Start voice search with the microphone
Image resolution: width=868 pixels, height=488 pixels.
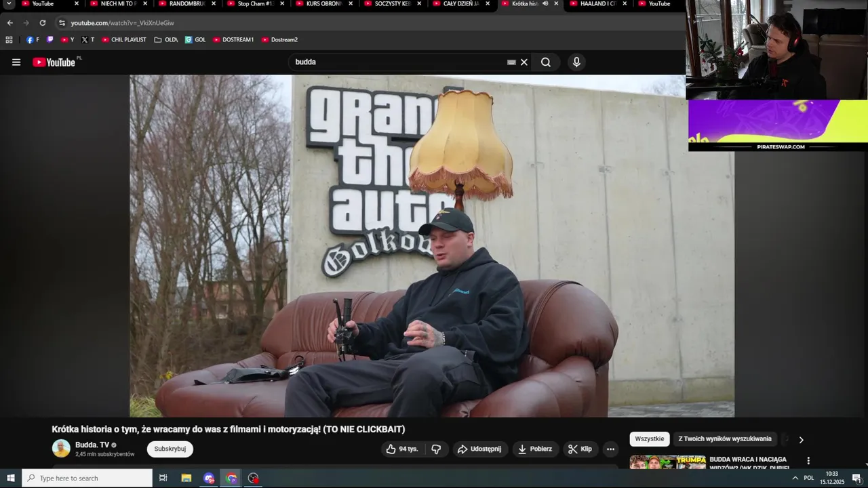[x=576, y=62]
